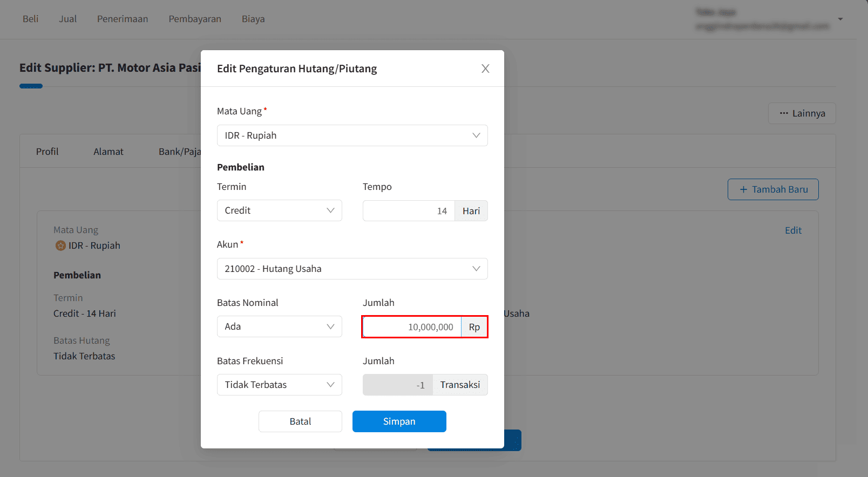The height and width of the screenshot is (477, 868).
Task: Click the IDR Rupiah star icon
Action: coord(60,246)
